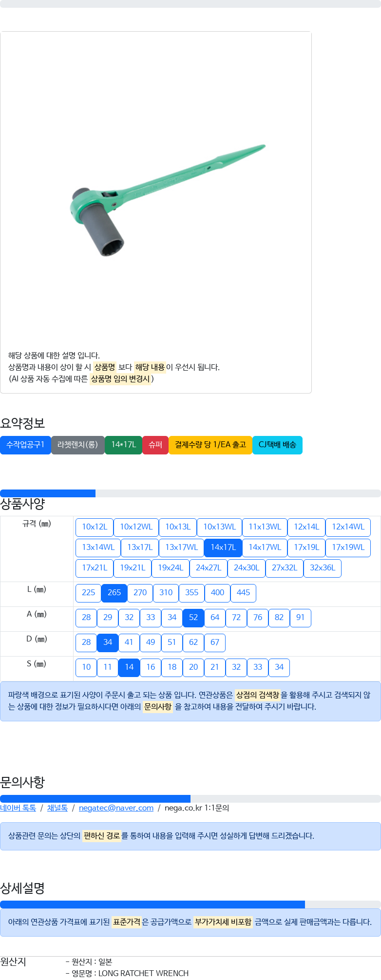
Task: Click the green 14*17L tag
Action: point(123,445)
